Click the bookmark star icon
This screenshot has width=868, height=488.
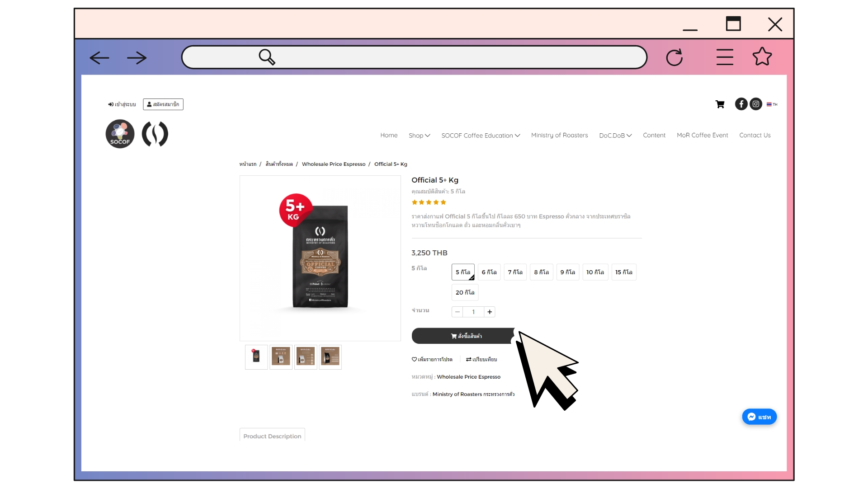pos(762,56)
